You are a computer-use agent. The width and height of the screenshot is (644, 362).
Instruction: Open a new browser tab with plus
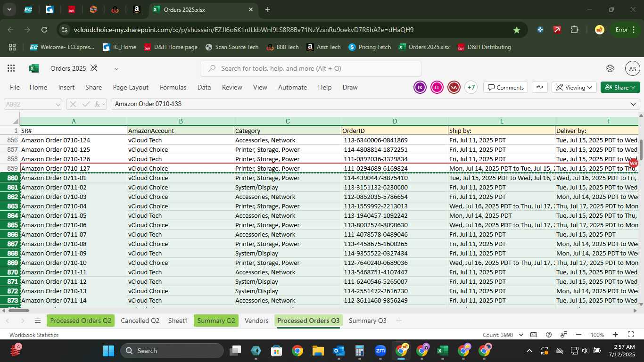click(x=268, y=9)
